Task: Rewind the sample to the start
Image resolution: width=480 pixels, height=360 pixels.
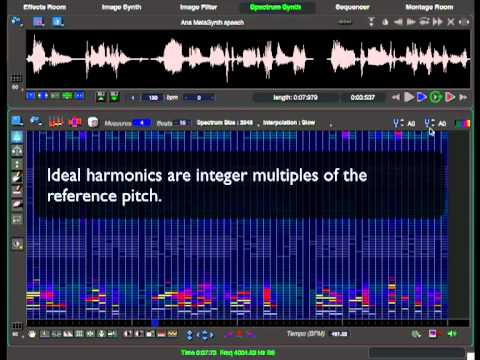Action: click(x=396, y=97)
